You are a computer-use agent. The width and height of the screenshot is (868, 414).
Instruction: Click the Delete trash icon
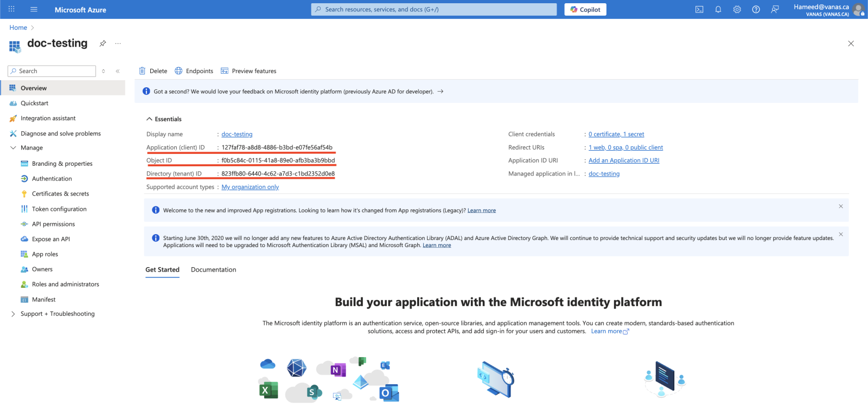tap(142, 71)
